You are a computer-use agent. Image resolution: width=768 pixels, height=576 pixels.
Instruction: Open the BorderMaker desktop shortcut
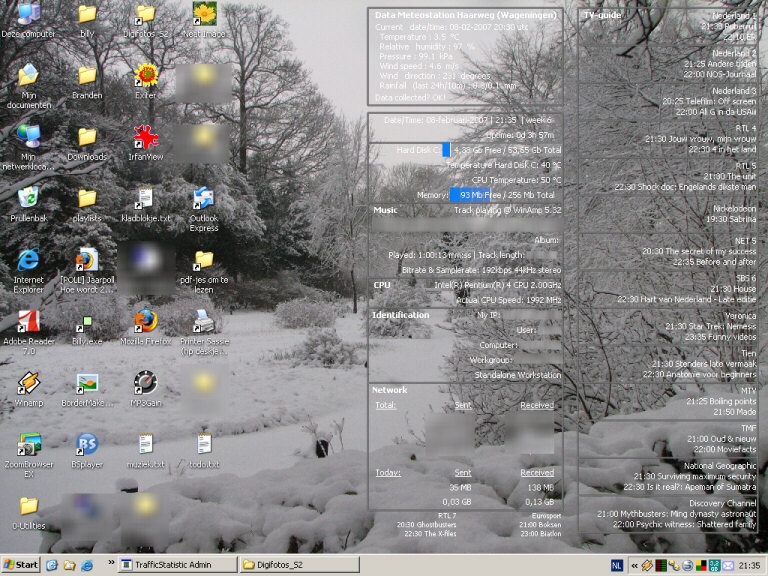pyautogui.click(x=87, y=382)
